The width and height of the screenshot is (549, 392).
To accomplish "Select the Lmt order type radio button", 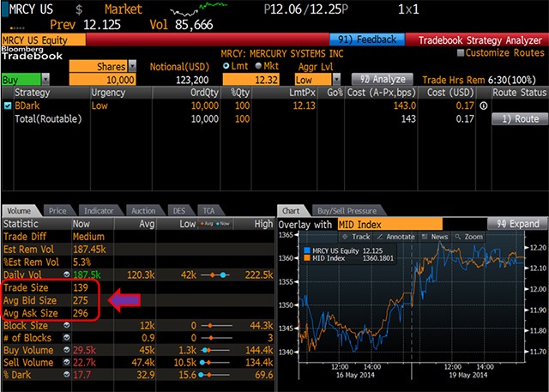I will 226,66.
